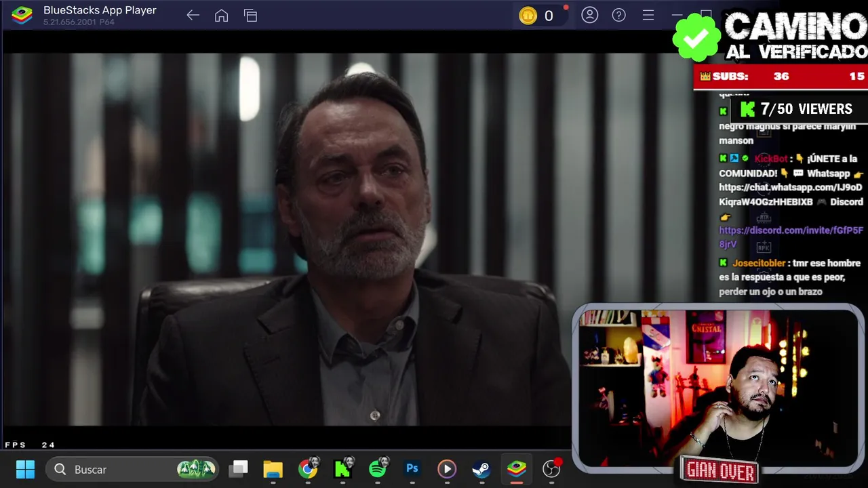Open the media player taskbar icon
The width and height of the screenshot is (868, 488).
point(446,469)
